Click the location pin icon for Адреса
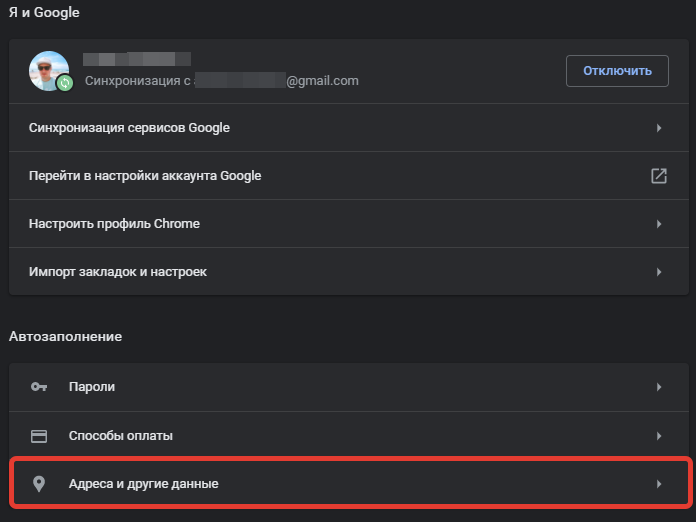Image resolution: width=696 pixels, height=522 pixels. (39, 484)
